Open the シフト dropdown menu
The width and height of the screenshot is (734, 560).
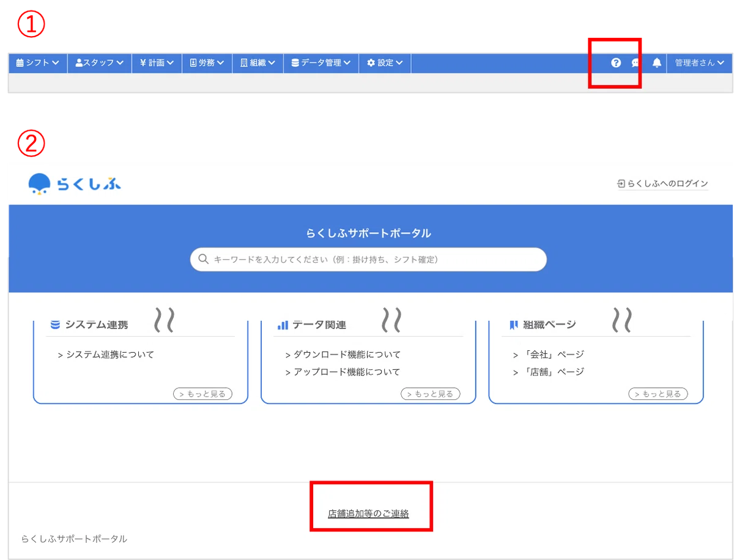pyautogui.click(x=38, y=62)
